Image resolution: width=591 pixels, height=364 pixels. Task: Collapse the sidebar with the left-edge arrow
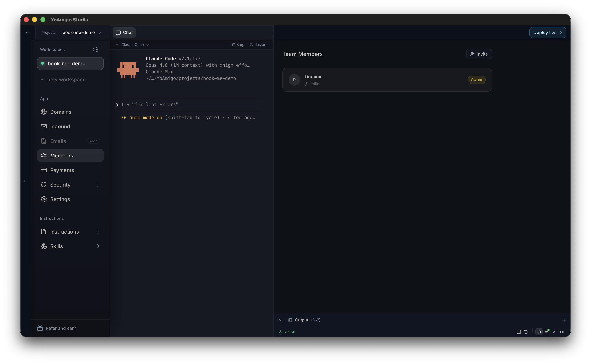point(26,181)
